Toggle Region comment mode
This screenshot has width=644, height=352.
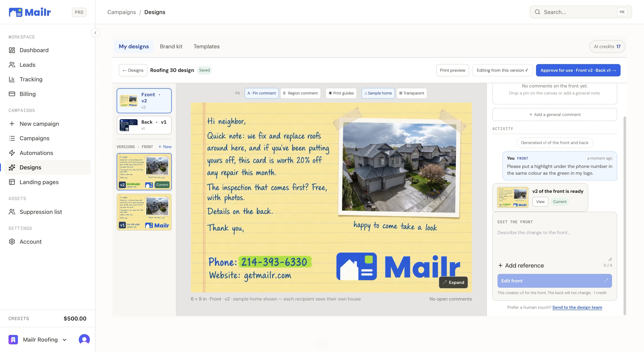(300, 93)
